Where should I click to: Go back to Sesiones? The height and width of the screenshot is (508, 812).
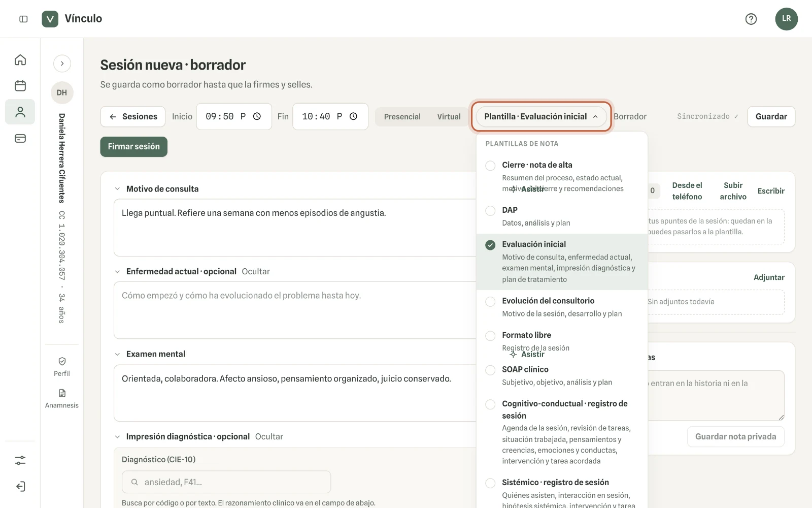click(132, 116)
